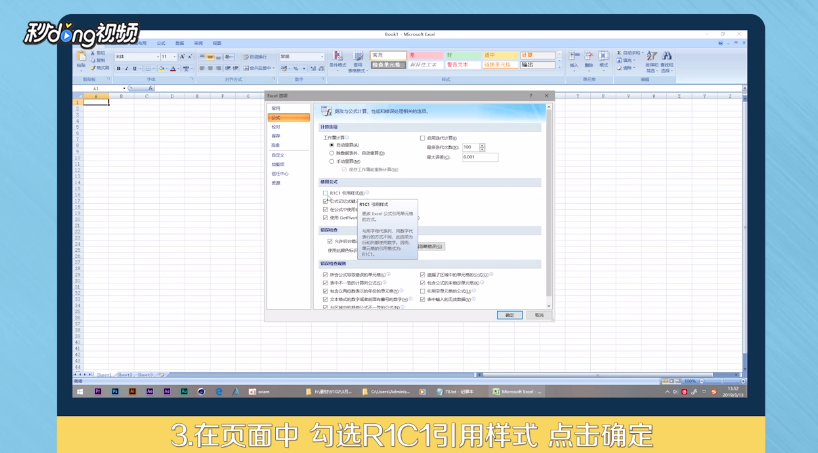Select the automatic calculation radio button
The width and height of the screenshot is (818, 453).
point(331,145)
